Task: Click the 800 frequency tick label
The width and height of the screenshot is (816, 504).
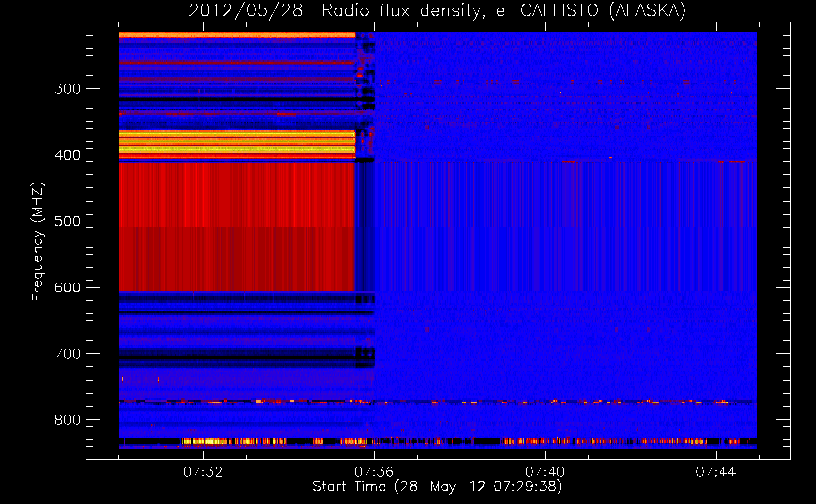Action: [68, 420]
